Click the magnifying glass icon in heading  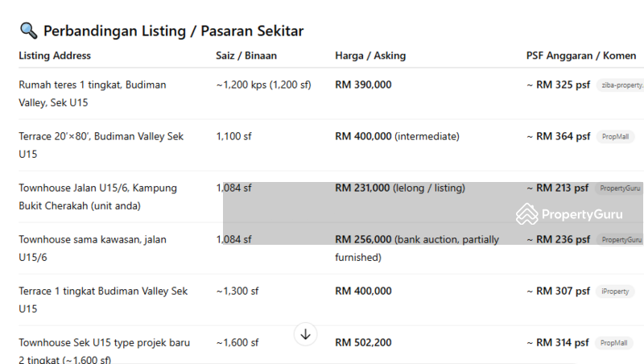pyautogui.click(x=28, y=31)
